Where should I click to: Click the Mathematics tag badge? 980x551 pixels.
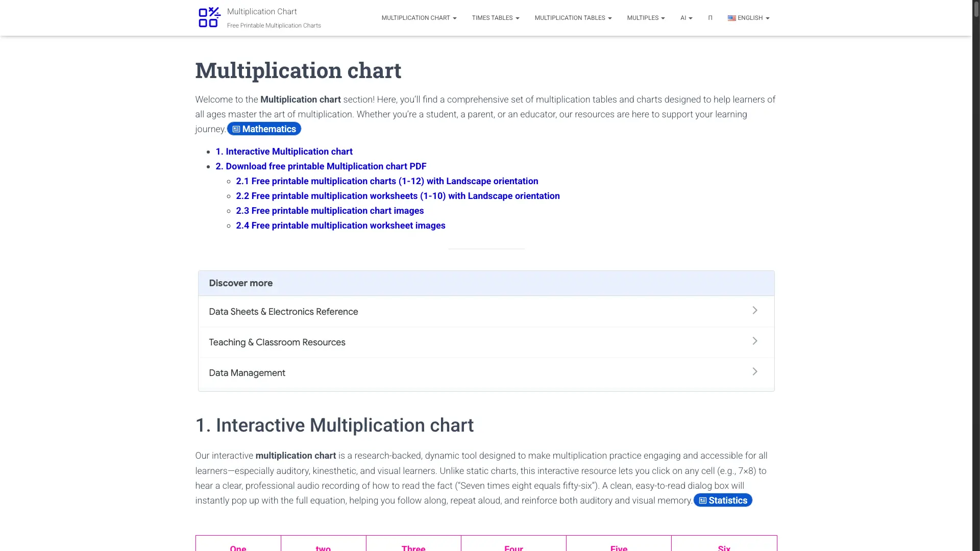[264, 129]
